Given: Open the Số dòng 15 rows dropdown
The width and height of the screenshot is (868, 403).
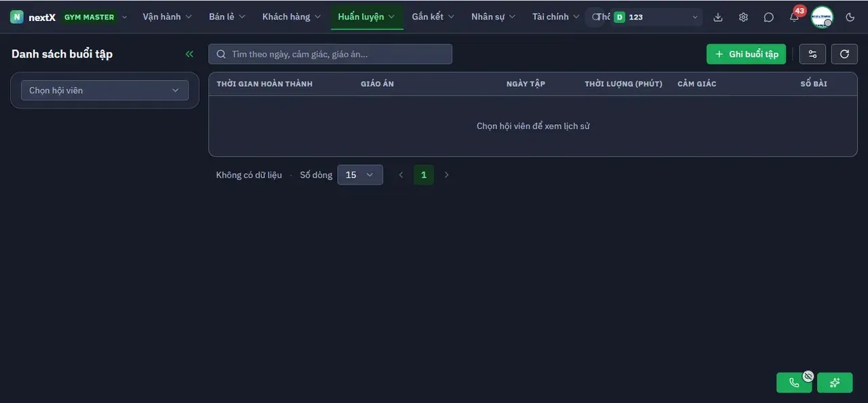Looking at the screenshot, I should click(360, 175).
